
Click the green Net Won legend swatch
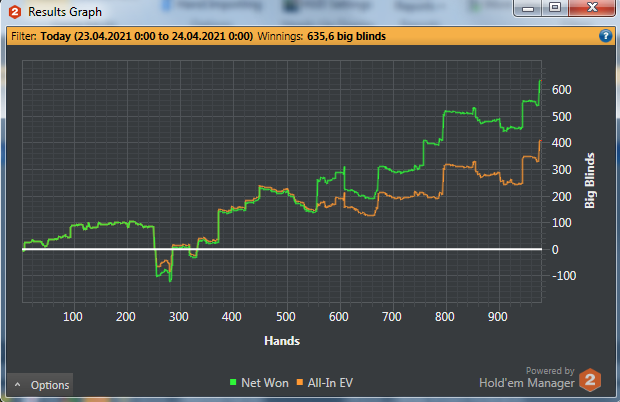click(233, 382)
